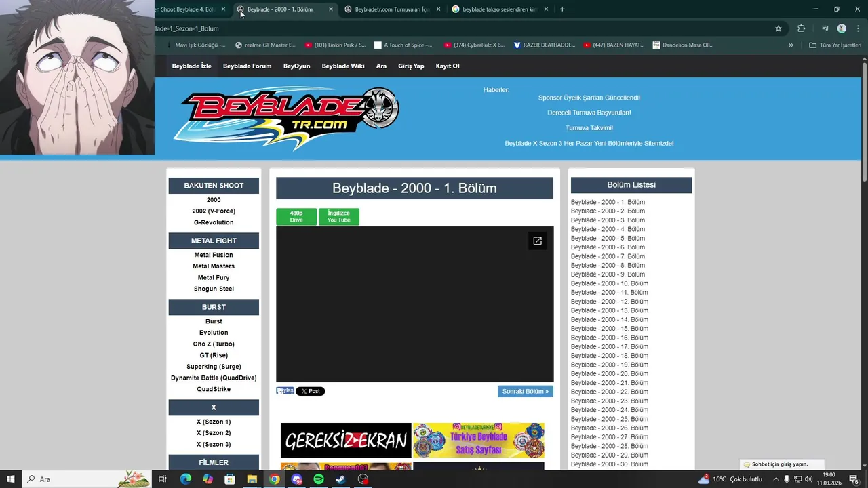Click 'Giriş Yap' to log in

point(411,66)
